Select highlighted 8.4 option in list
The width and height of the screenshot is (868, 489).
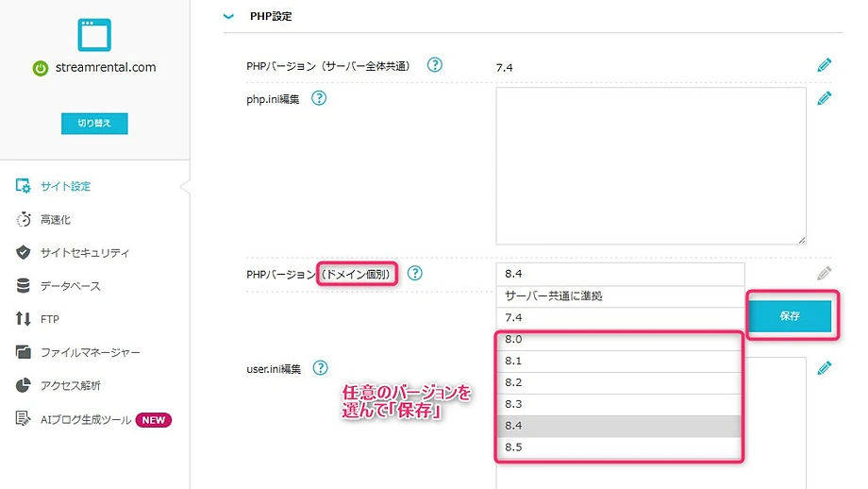[619, 426]
